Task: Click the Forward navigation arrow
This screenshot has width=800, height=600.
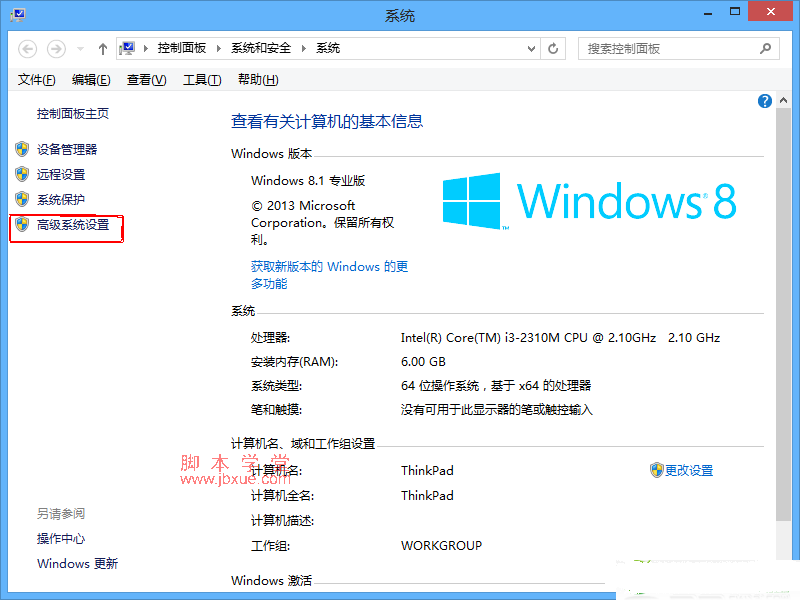Action: click(56, 49)
